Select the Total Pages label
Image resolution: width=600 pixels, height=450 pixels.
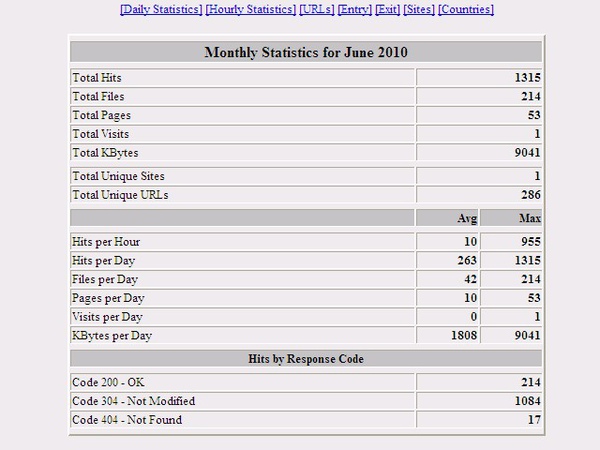tap(101, 115)
